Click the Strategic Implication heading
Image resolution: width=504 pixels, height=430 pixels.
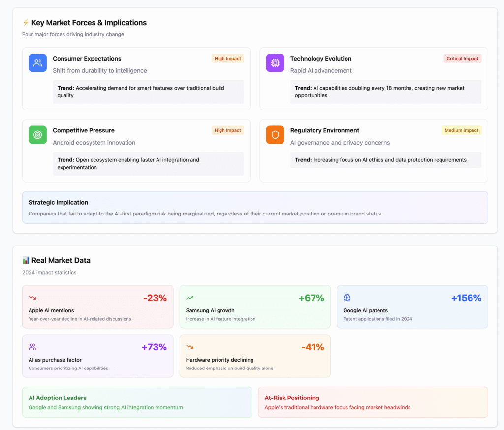(x=58, y=203)
